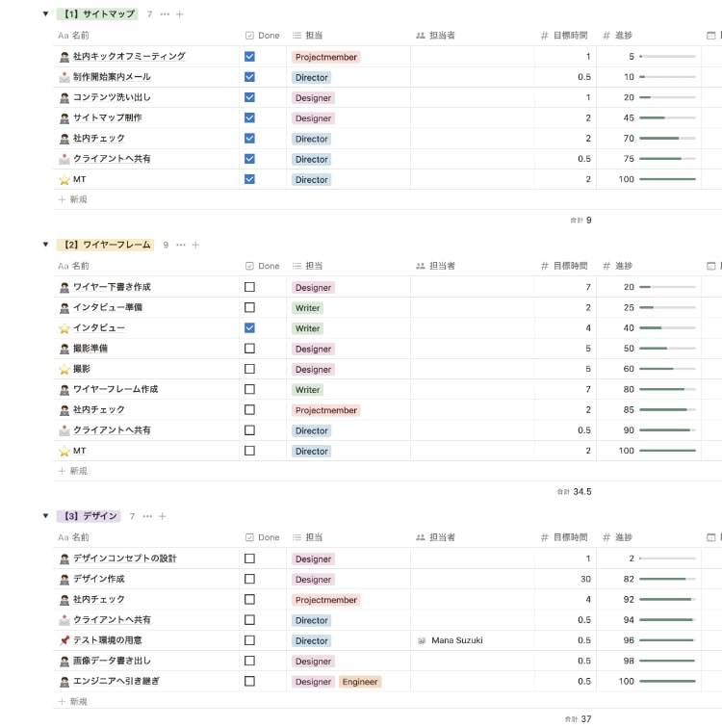Screen dimensions: 722x728
Task: Click the 【1】サイトマップ group label
Action: 97,14
